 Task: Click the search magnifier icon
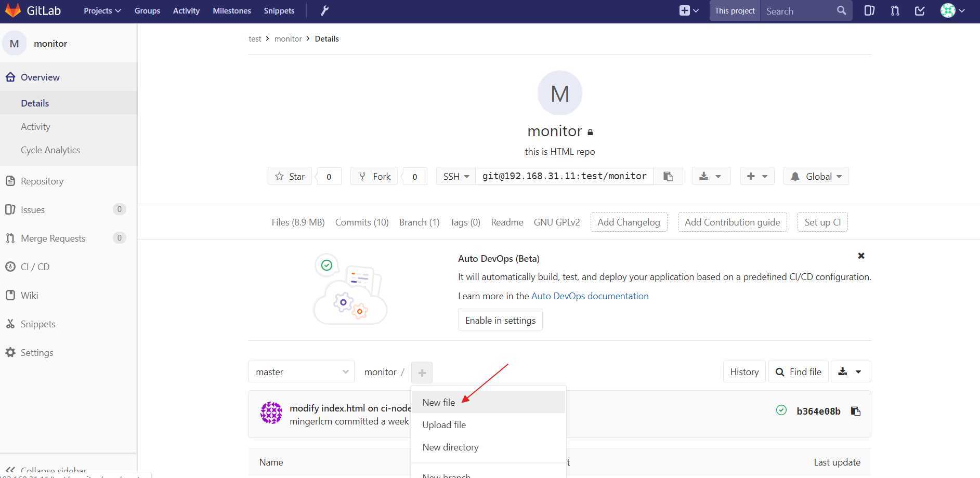841,10
